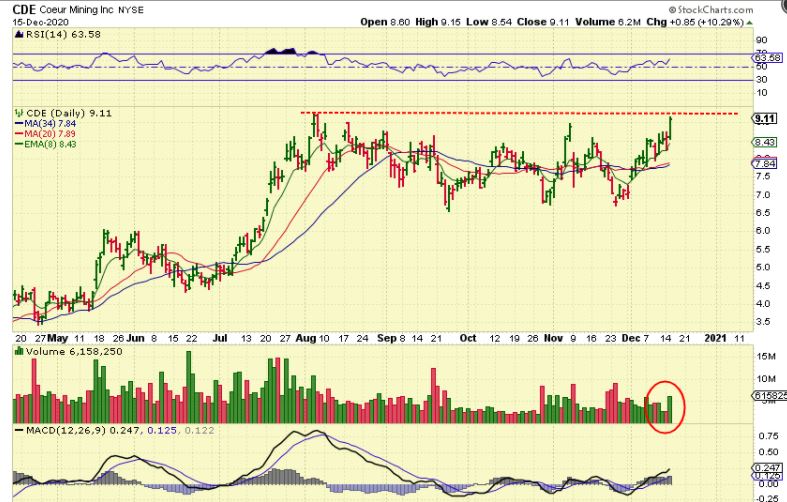Click the Nov label on date axis
Image resolution: width=787 pixels, height=502 pixels.
(554, 338)
